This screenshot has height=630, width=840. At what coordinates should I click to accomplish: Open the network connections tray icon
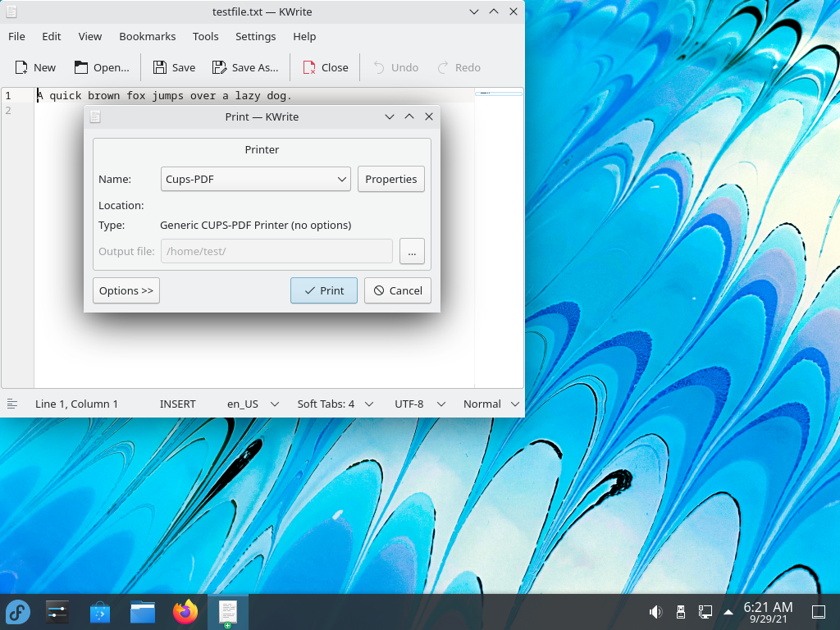point(705,612)
